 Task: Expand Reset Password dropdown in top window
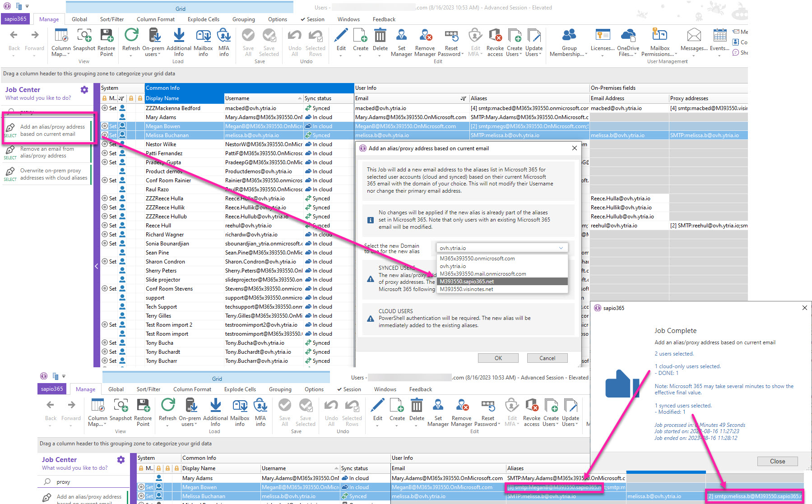coord(462,55)
